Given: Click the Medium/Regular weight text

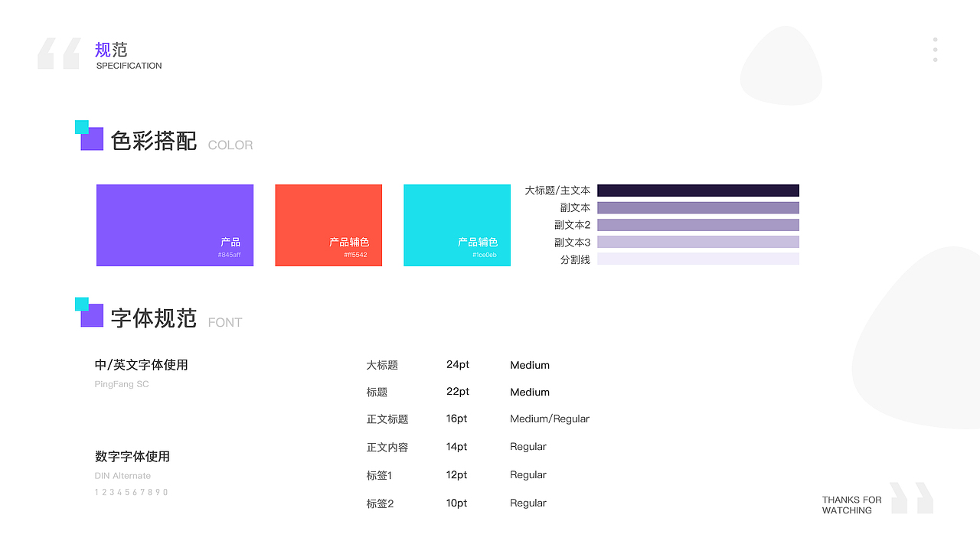Looking at the screenshot, I should 550,419.
